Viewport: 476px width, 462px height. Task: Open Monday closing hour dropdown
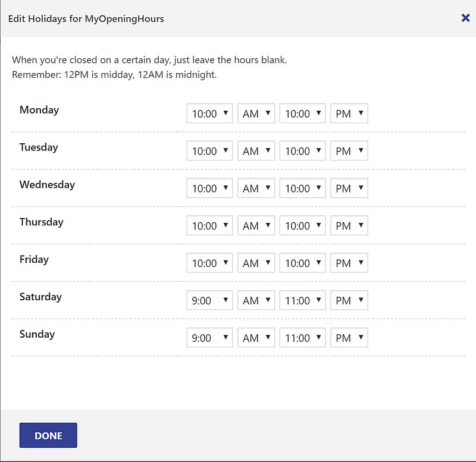302,113
